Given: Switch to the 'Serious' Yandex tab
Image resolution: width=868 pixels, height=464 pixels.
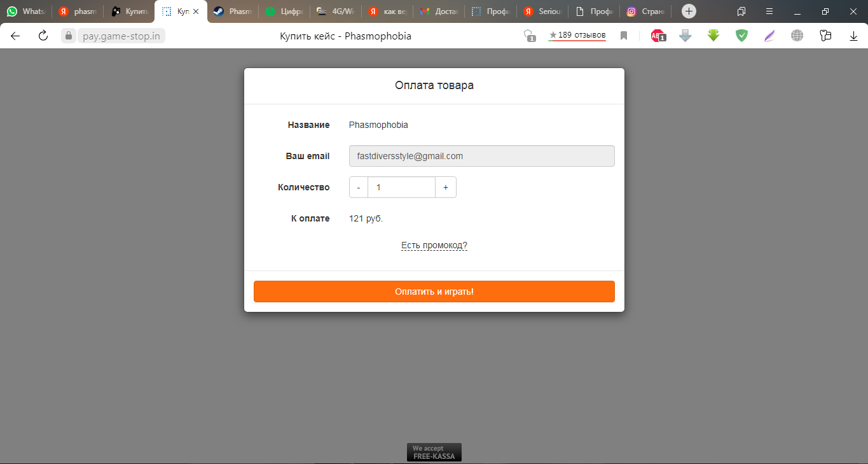Looking at the screenshot, I should (542, 11).
